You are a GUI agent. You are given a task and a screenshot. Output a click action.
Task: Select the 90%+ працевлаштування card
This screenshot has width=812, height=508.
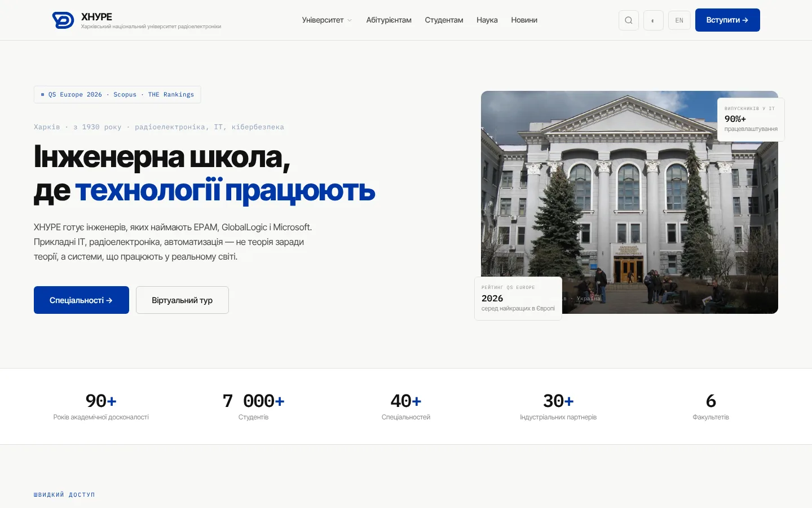(751, 119)
